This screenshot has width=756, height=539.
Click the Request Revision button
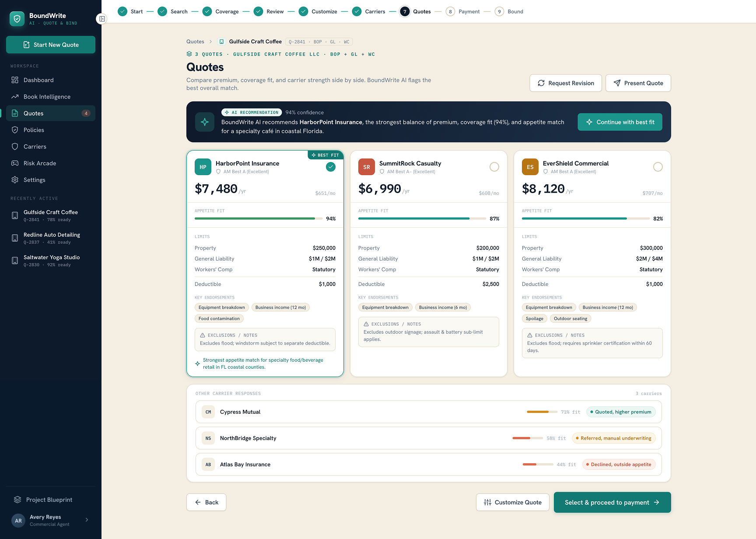[566, 83]
